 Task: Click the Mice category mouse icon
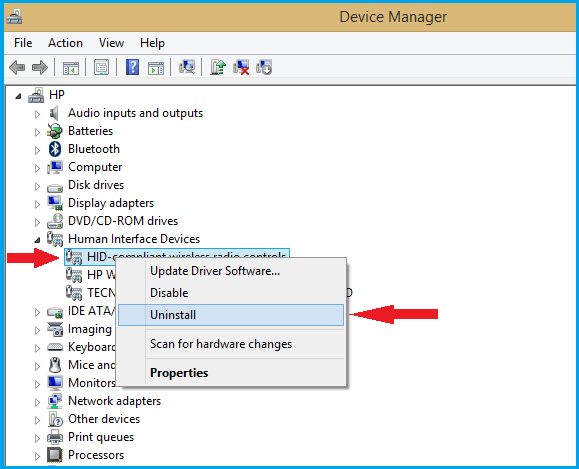[55, 365]
